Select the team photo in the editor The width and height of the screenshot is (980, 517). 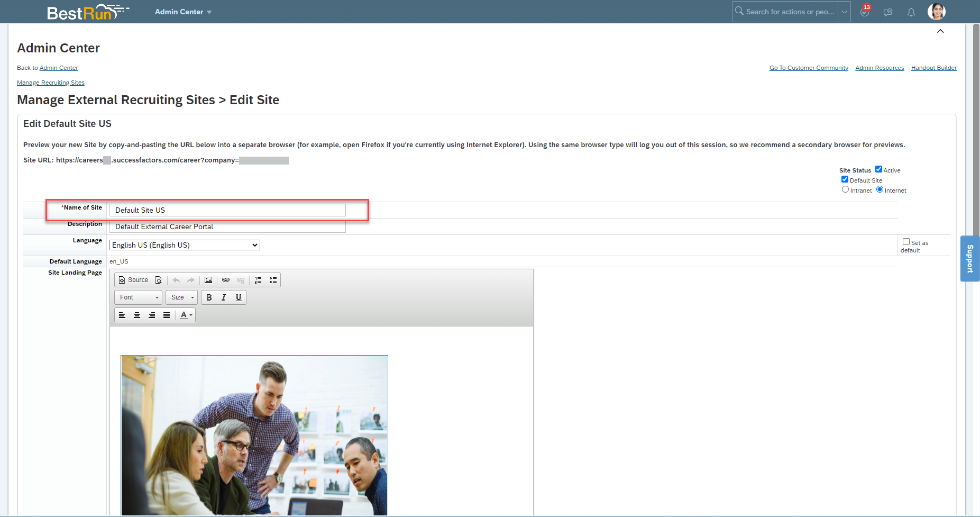254,435
